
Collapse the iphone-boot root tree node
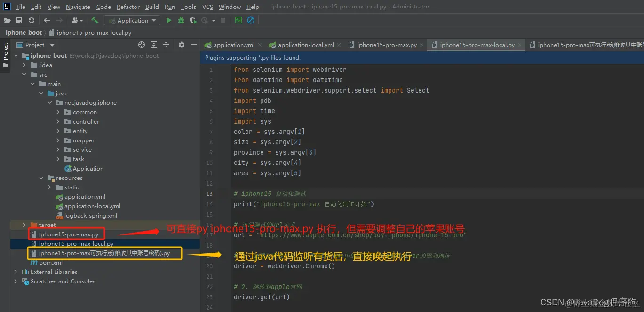pyautogui.click(x=16, y=55)
